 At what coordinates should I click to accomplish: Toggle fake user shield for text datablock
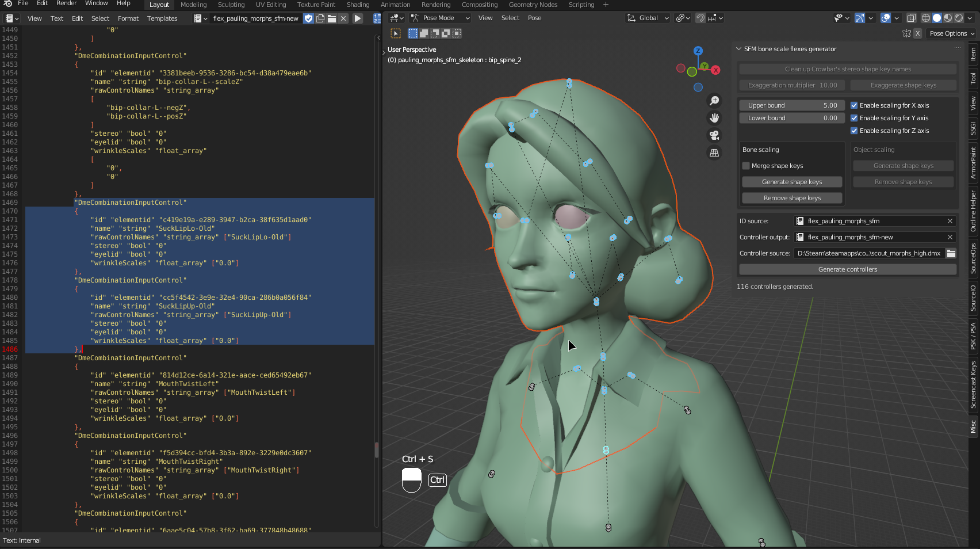[x=309, y=18]
